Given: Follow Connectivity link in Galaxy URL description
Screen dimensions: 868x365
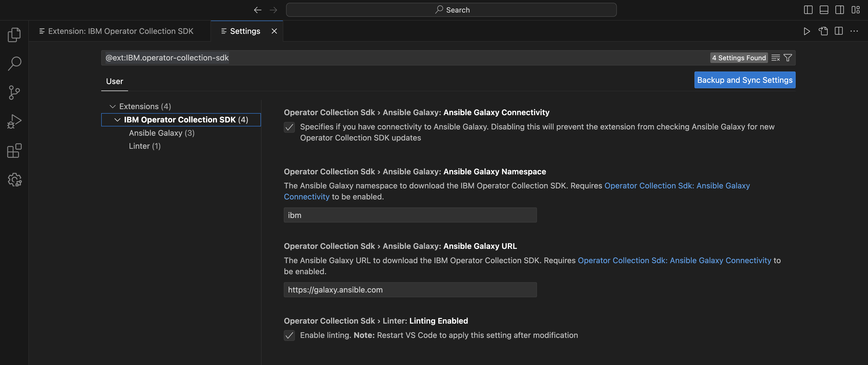Looking at the screenshot, I should pos(674,261).
